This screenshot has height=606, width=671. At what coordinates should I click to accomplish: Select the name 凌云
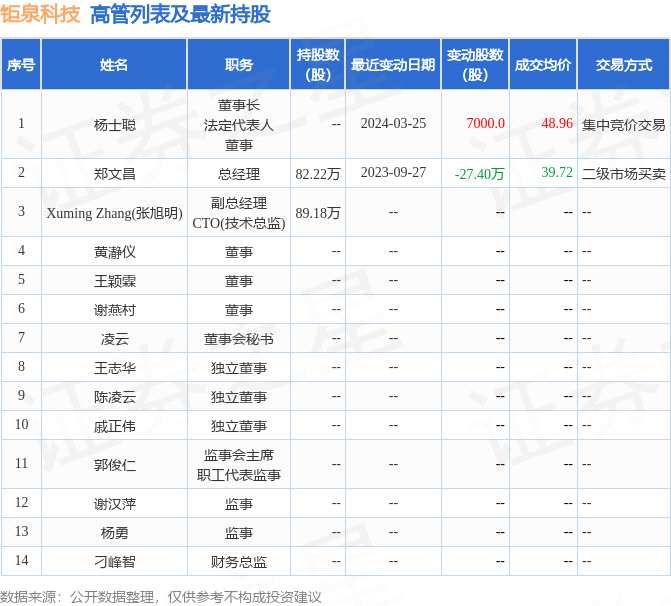click(114, 339)
